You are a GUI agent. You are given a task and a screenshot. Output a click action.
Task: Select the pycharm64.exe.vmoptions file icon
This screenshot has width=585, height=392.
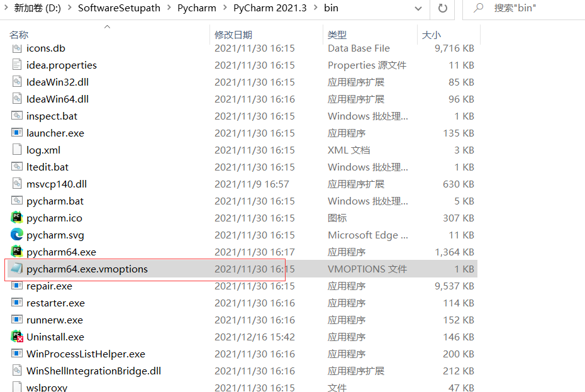coord(17,269)
